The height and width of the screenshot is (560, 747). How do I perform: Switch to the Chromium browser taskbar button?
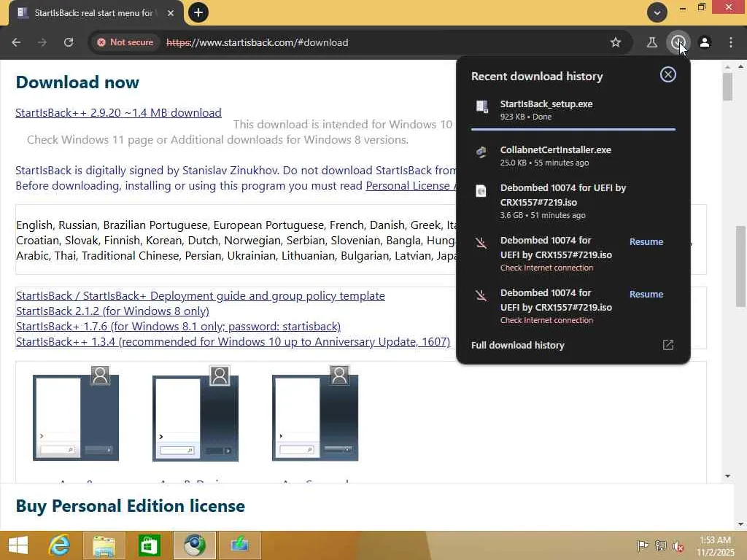point(194,545)
